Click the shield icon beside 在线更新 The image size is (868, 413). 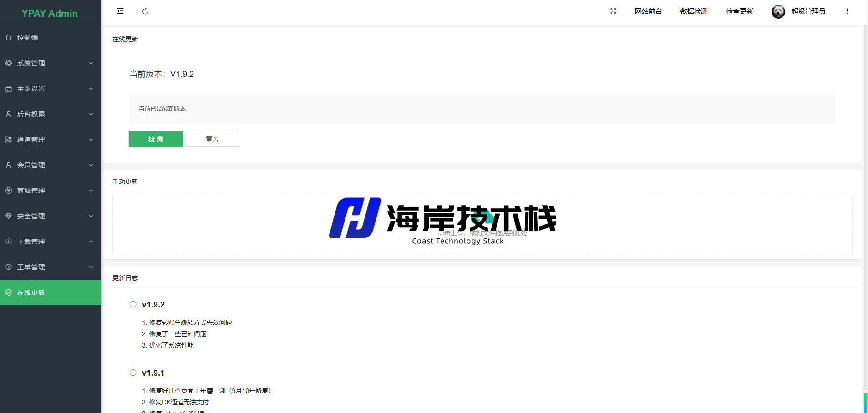coord(9,292)
